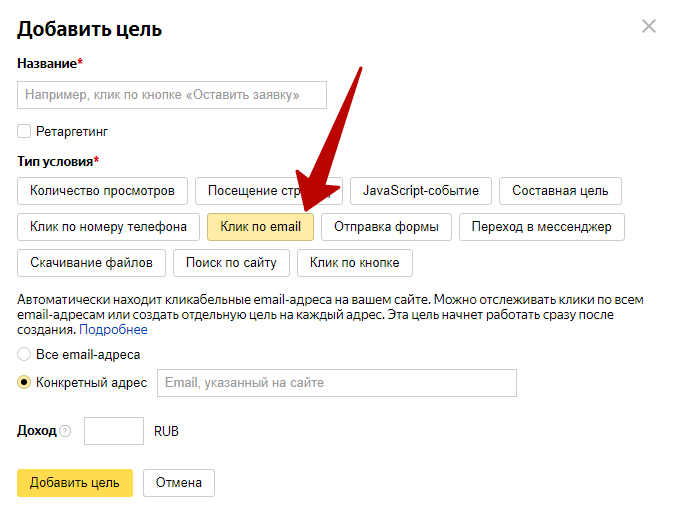Screen dimensions: 674x514
Task: Select the Клик по email condition
Action: pos(260,227)
